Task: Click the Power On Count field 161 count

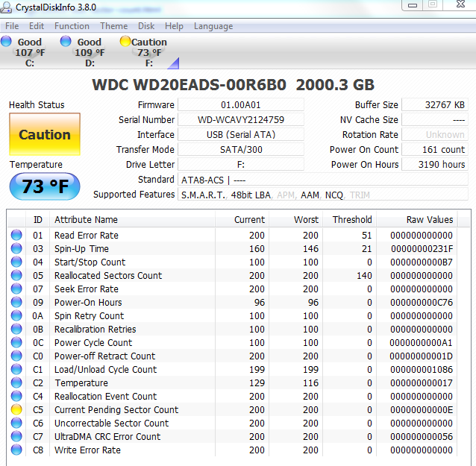Action: click(435, 150)
